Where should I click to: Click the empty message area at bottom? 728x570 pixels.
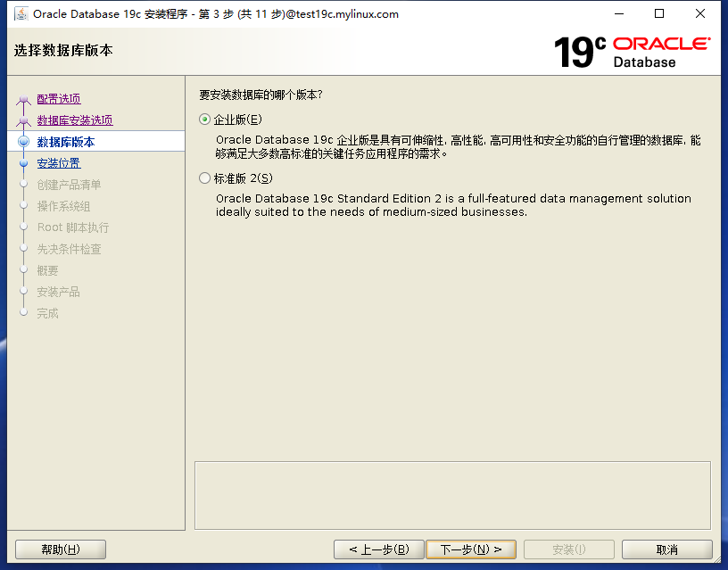point(452,495)
